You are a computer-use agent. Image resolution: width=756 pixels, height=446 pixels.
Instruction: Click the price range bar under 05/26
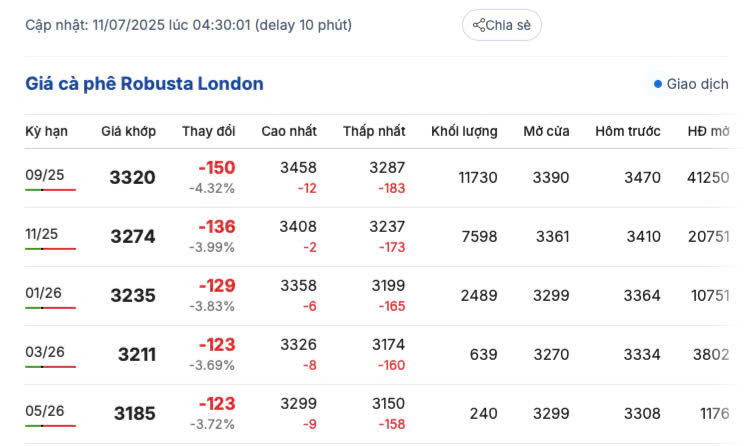(x=50, y=426)
